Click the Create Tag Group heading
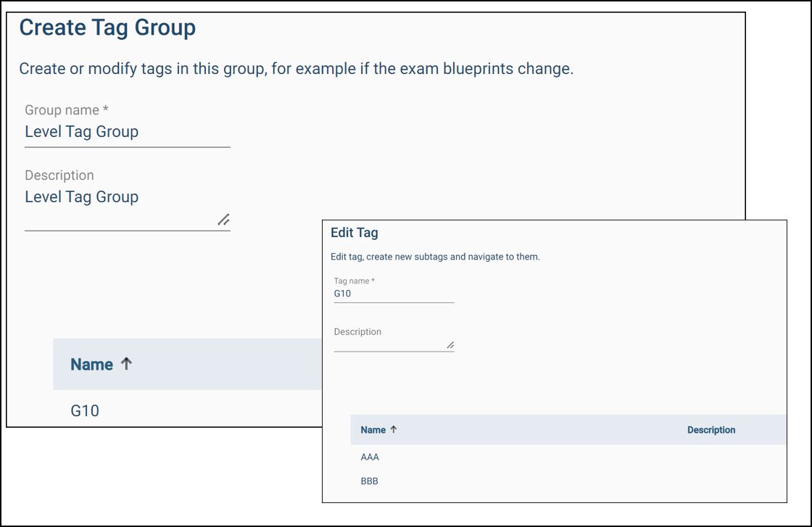Viewport: 812px width, 527px height. click(x=109, y=27)
